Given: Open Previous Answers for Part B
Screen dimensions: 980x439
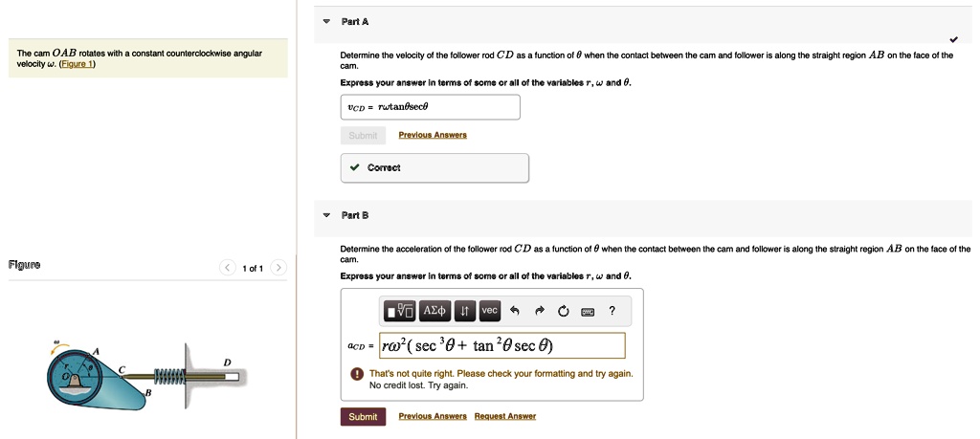Looking at the screenshot, I should [433, 416].
